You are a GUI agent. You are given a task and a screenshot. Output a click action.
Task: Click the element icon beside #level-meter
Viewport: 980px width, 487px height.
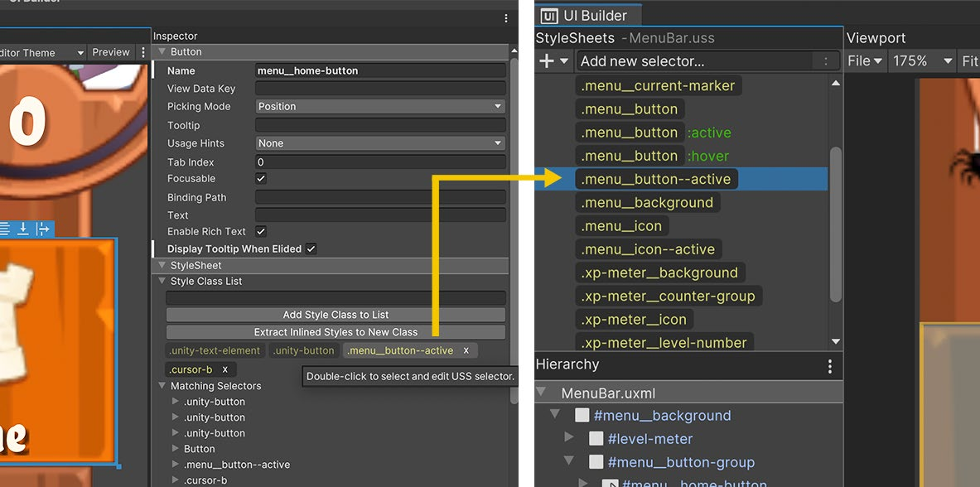[x=596, y=439]
